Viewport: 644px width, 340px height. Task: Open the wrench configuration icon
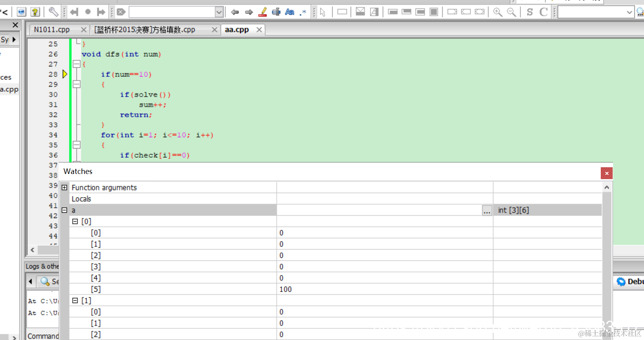point(53,12)
